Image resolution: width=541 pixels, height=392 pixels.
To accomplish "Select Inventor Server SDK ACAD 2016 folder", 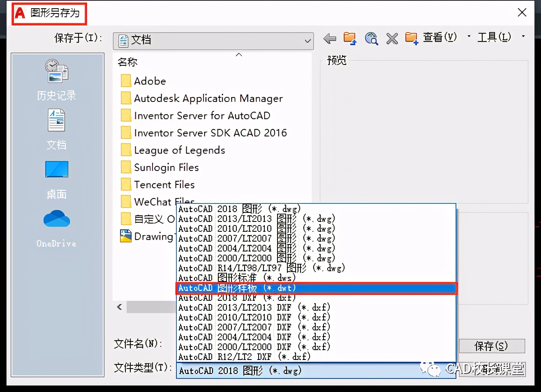I will (204, 133).
